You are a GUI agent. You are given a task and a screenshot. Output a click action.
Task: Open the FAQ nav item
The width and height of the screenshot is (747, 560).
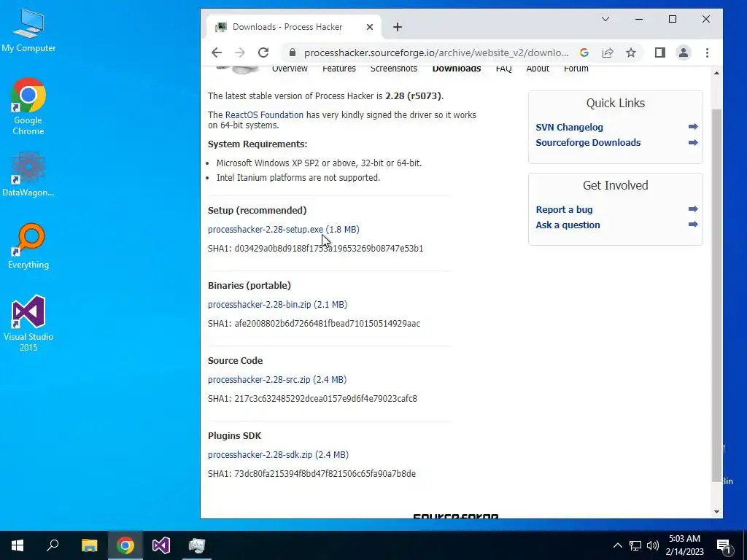503,69
